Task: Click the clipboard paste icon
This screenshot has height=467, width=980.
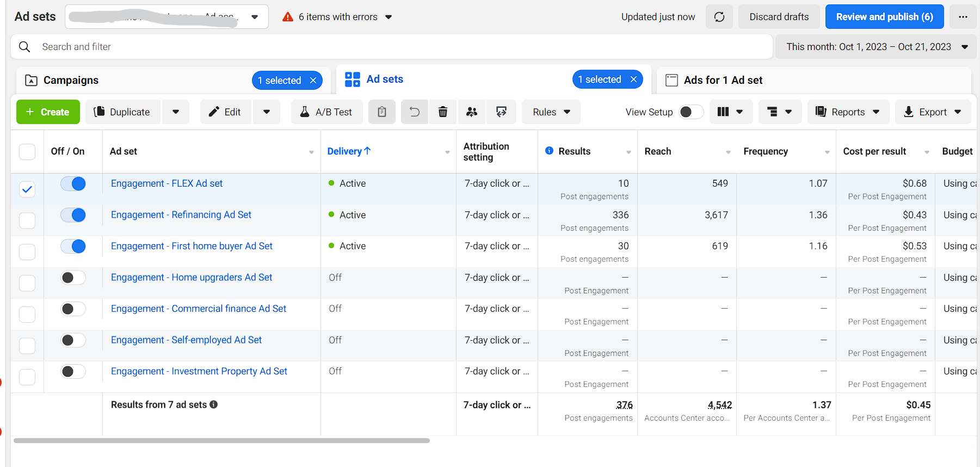Action: [x=382, y=112]
